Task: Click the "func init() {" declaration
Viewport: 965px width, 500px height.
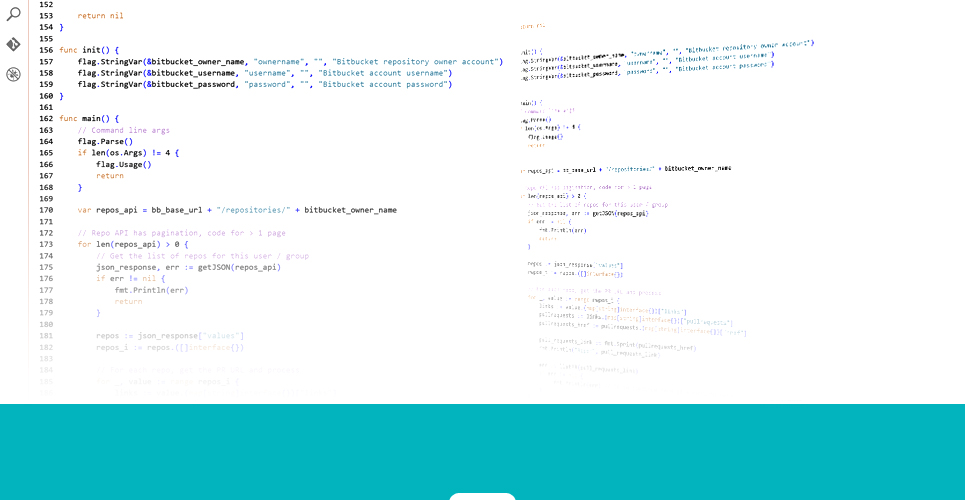Action: click(x=89, y=50)
